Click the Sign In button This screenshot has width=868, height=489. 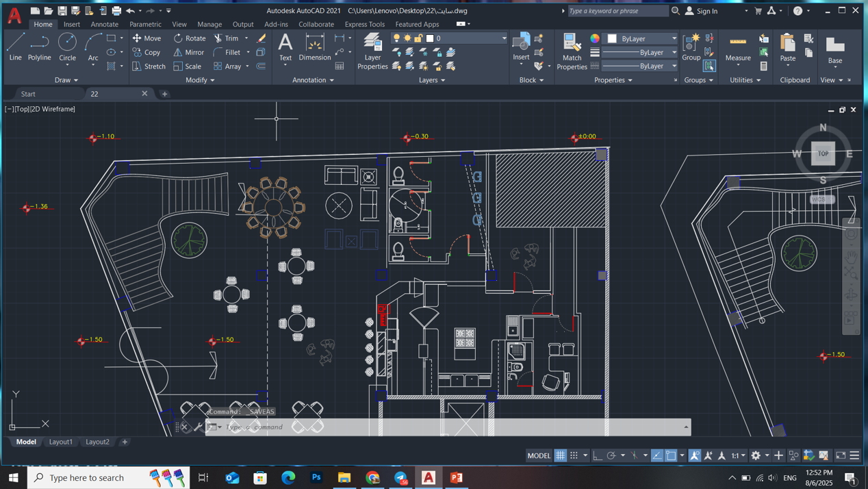[706, 11]
